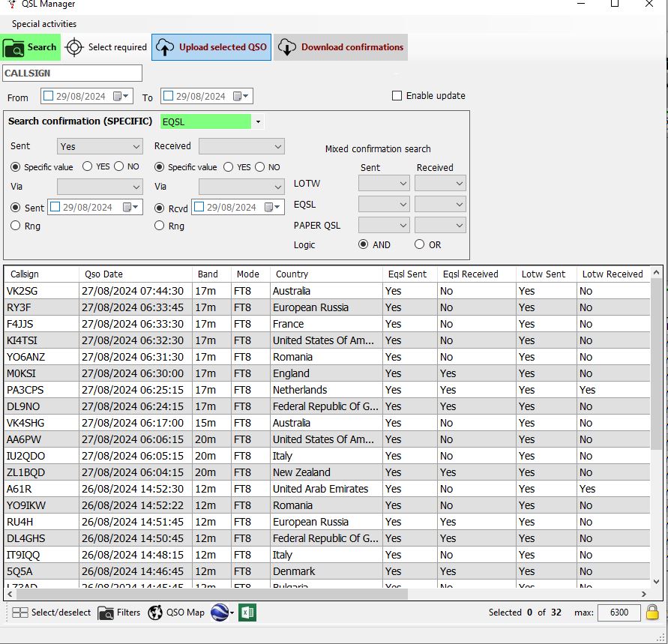This screenshot has height=644, width=668.
Task: Sort by Eqsl Received column header
Action: tap(476, 274)
